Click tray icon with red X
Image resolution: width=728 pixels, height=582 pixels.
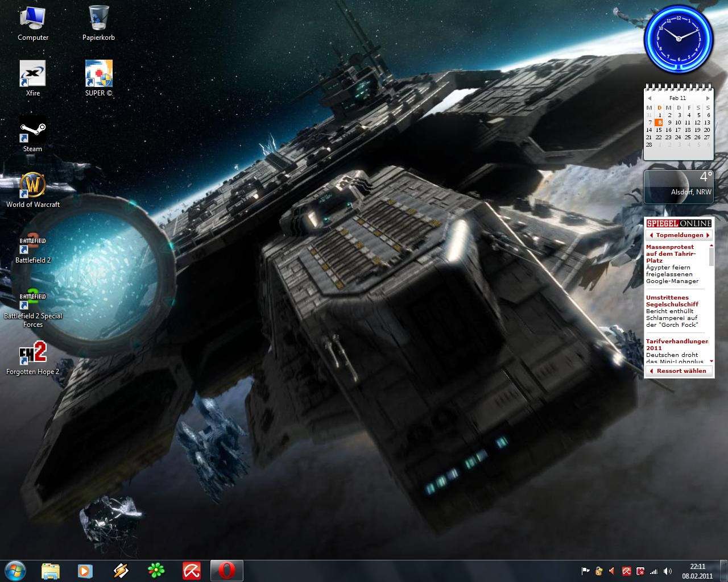(640, 571)
